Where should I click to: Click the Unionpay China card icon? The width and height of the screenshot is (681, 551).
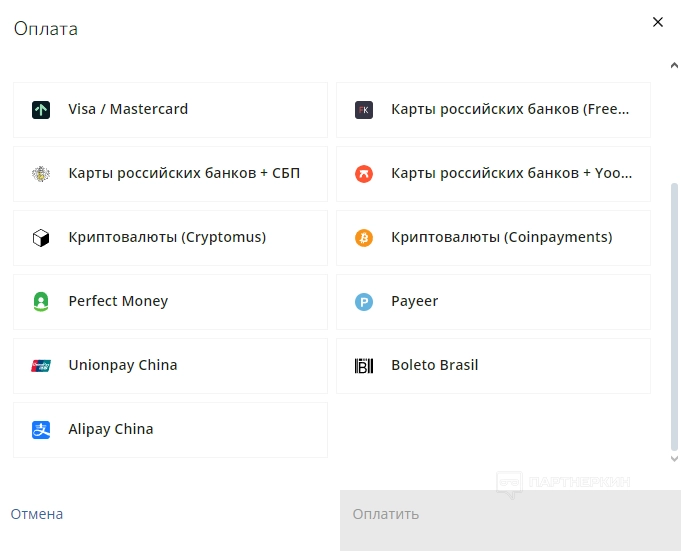coord(41,366)
